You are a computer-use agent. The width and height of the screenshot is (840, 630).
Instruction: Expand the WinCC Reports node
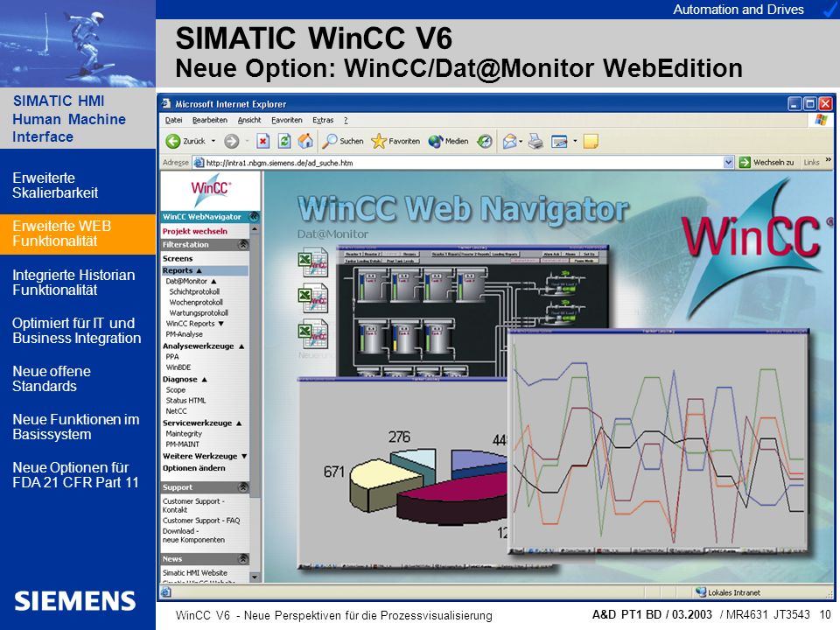(220, 324)
